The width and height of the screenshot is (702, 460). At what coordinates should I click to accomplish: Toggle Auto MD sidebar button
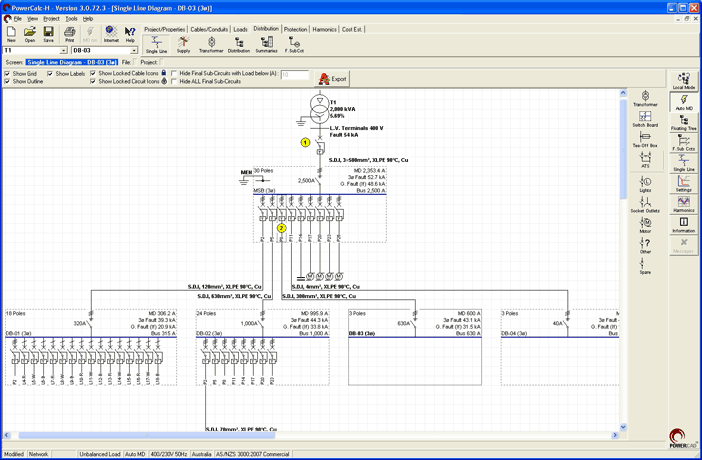(x=684, y=102)
